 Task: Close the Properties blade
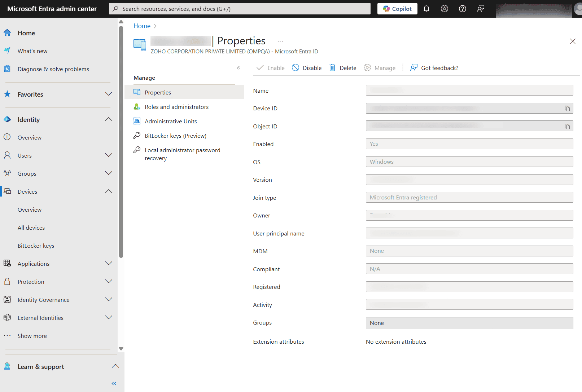click(573, 41)
